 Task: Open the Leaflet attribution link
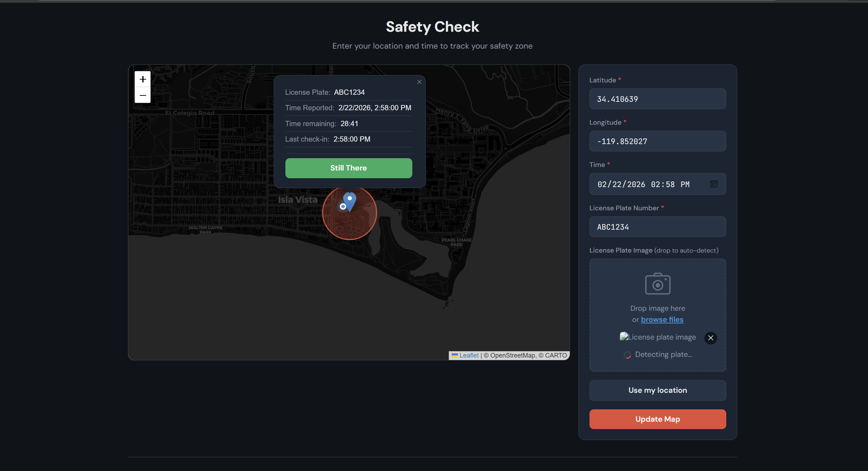(x=469, y=355)
